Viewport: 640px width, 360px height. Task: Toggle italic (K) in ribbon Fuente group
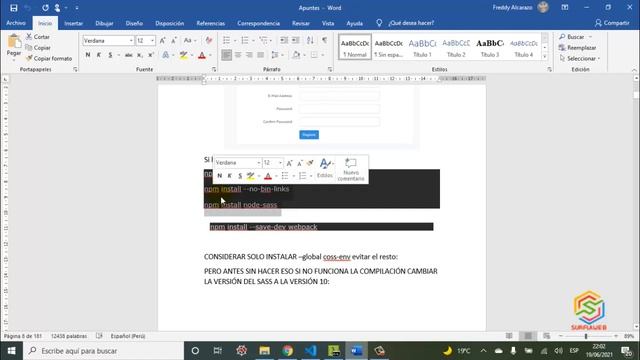pyautogui.click(x=99, y=55)
